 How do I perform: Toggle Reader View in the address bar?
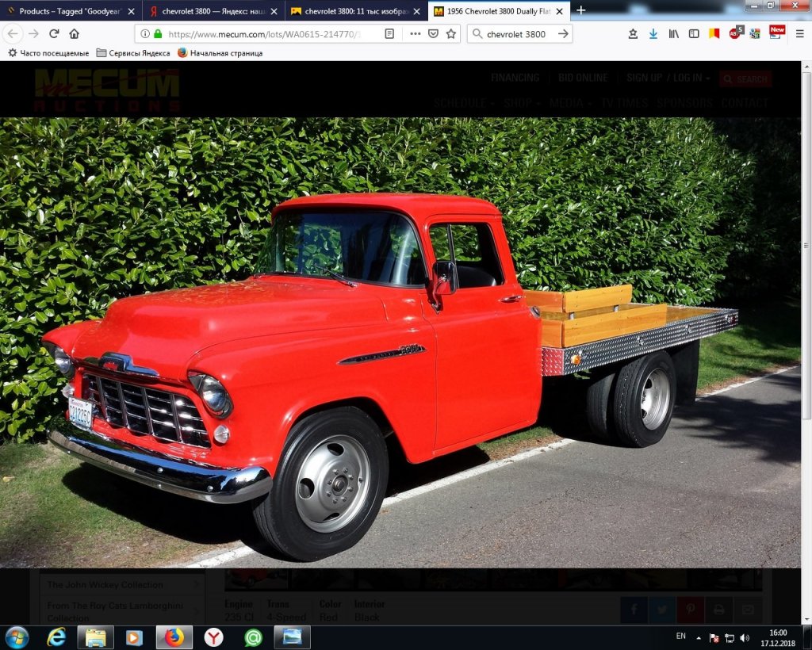(x=389, y=34)
